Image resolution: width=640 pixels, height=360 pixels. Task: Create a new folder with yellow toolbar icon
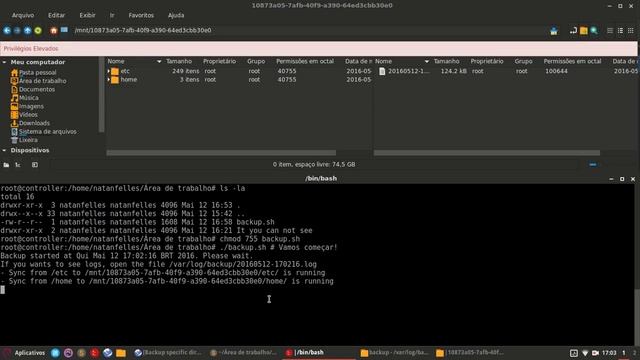[584, 31]
